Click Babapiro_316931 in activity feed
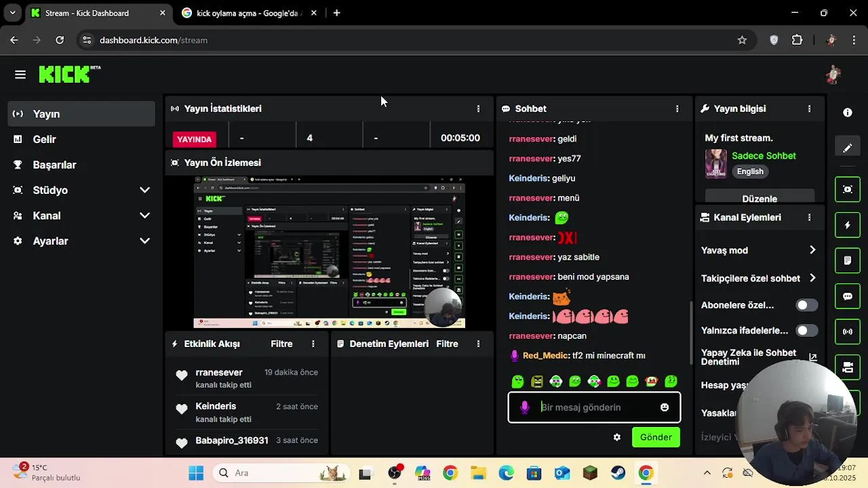 point(231,441)
